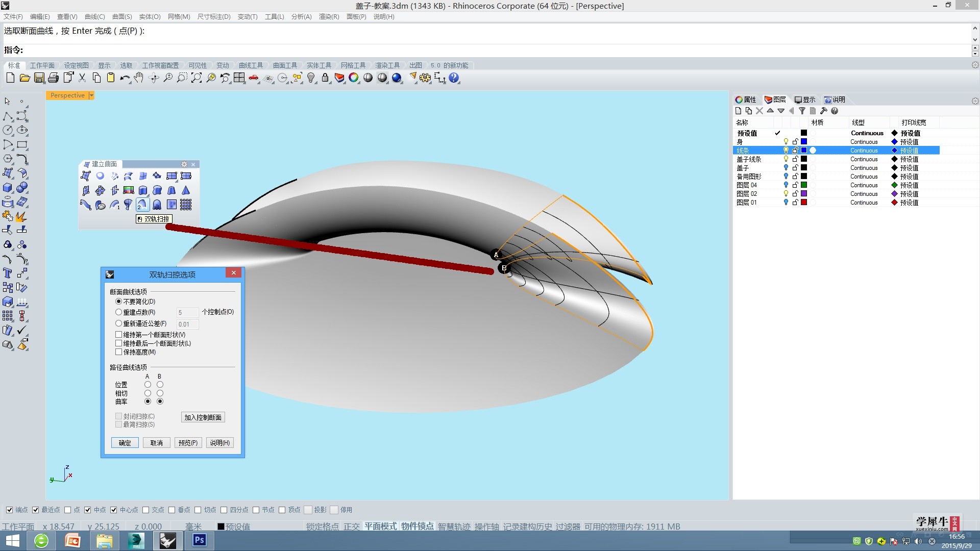Click the blue color swatch of layer 身

804,141
